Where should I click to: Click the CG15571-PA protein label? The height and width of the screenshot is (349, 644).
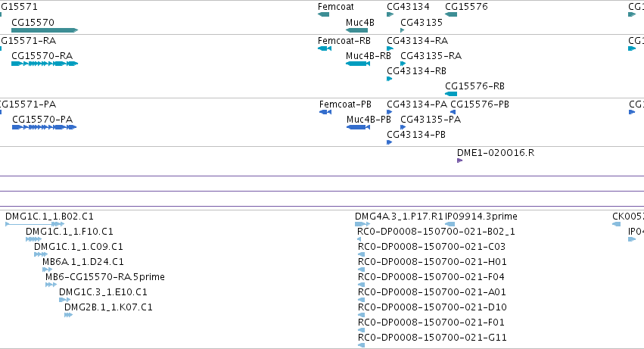pos(28,104)
